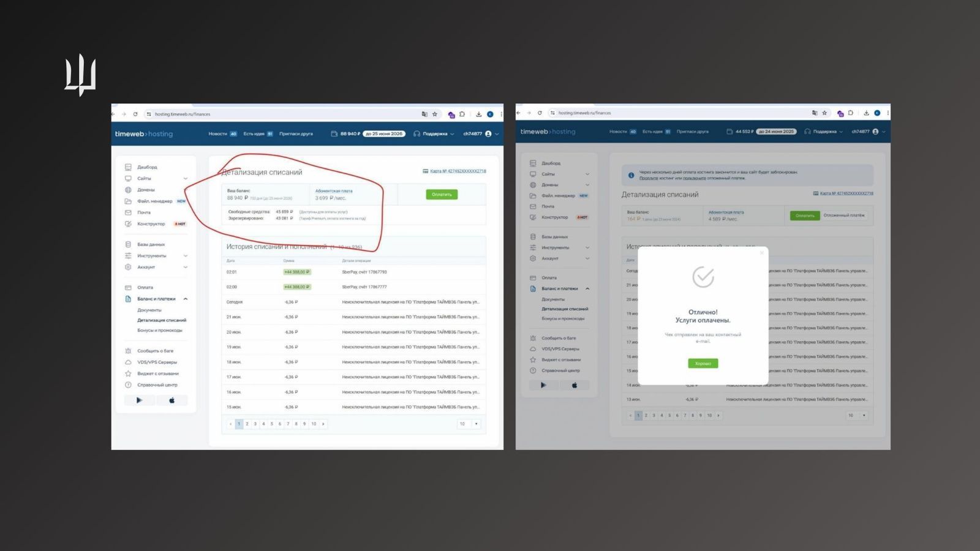Close the Услуги оплачены dialog with the X

tap(762, 252)
